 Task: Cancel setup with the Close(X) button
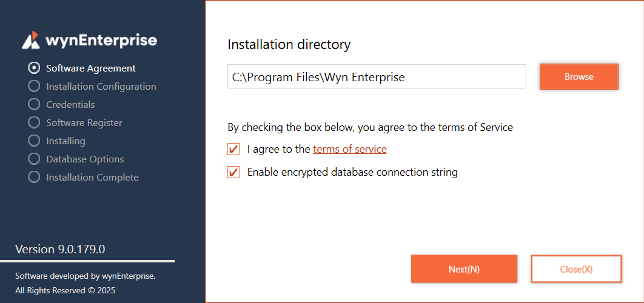[x=576, y=269]
